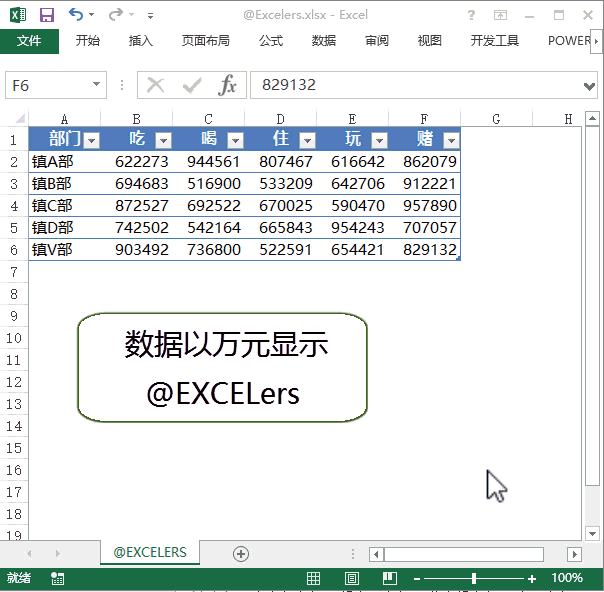The width and height of the screenshot is (604, 592).
Task: Click the Save icon in quick access toolbar
Action: tap(46, 15)
